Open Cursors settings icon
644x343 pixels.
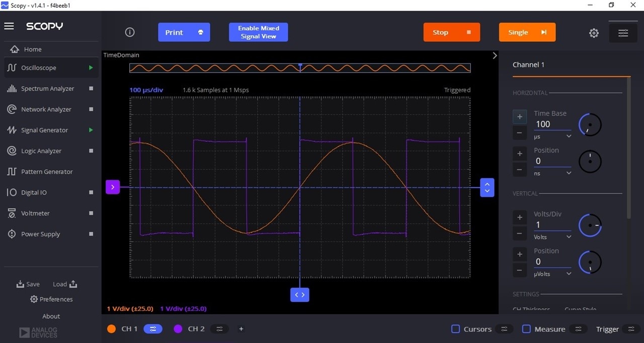(x=504, y=329)
